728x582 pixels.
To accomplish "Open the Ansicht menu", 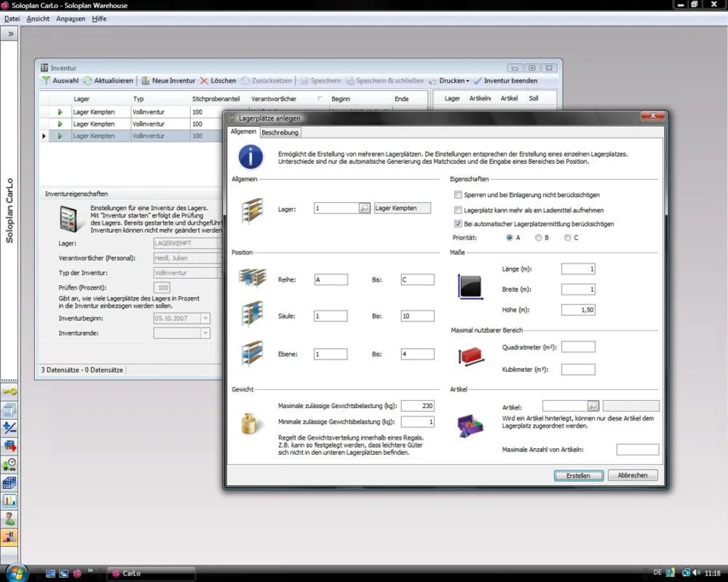I will 38,19.
